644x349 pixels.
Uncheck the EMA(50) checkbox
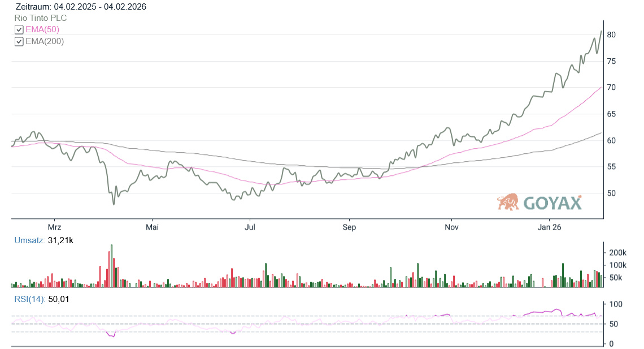(19, 30)
